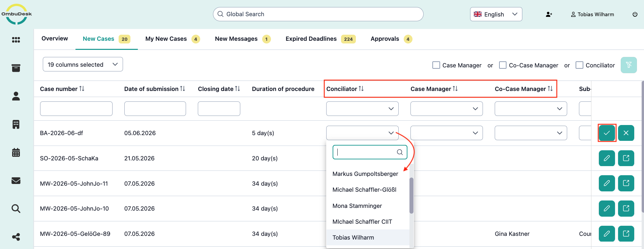Viewport: 644px width, 249px height.
Task: Click the Gina Kastner cell
Action: click(512, 234)
